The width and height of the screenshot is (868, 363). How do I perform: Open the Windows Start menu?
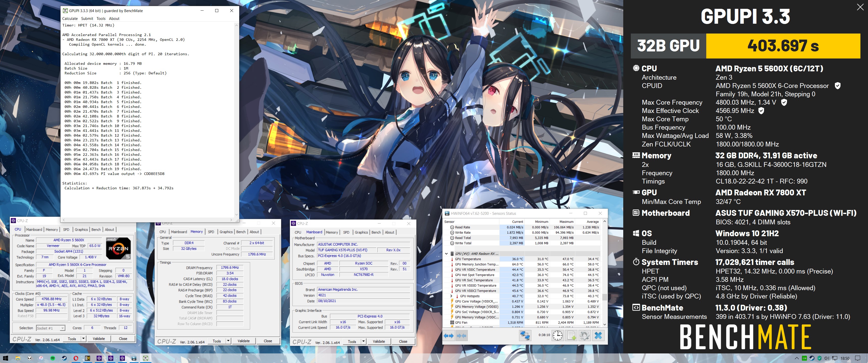(x=5, y=358)
